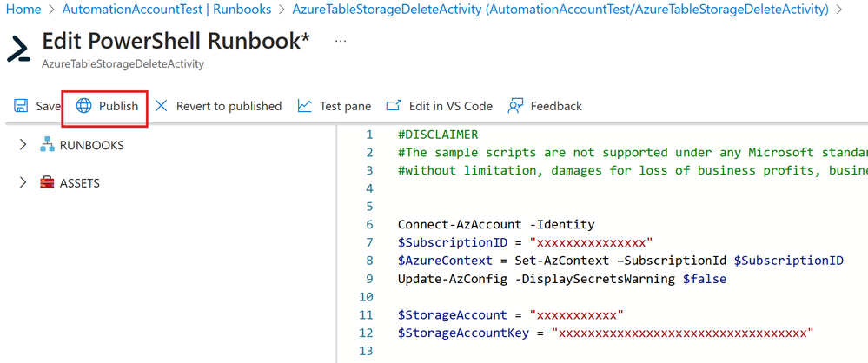Click the ASSETS toolbox icon

click(x=47, y=182)
